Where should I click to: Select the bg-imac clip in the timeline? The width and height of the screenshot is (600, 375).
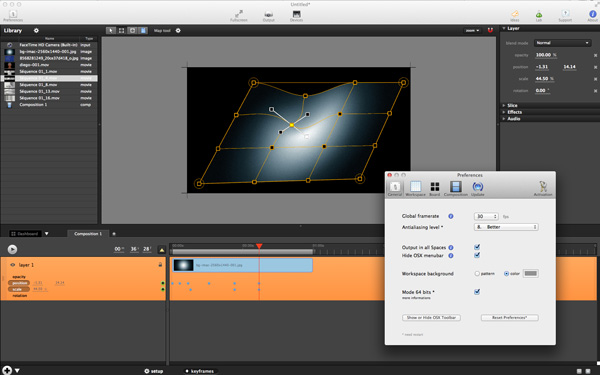coord(243,265)
